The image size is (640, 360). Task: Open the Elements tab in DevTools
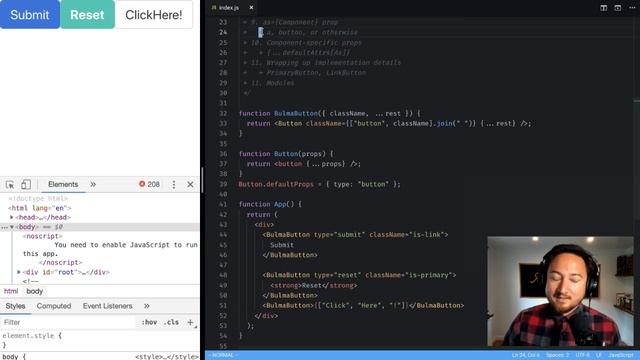(63, 184)
